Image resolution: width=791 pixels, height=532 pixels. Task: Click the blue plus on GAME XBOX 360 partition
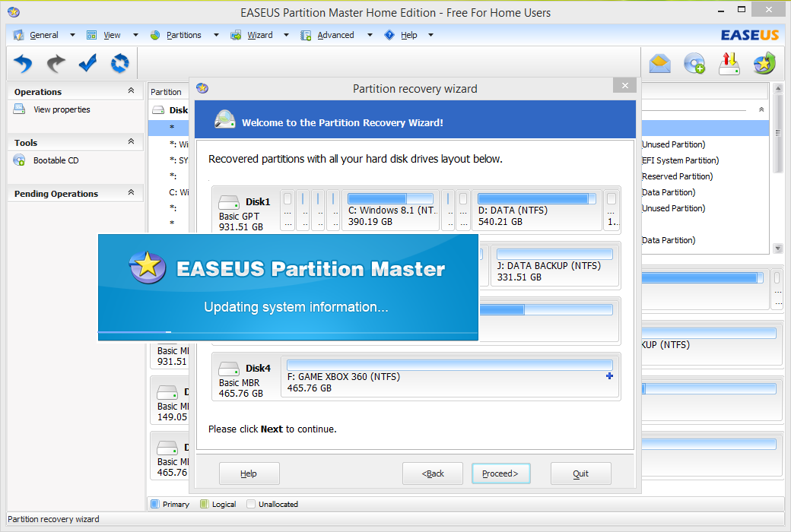609,376
